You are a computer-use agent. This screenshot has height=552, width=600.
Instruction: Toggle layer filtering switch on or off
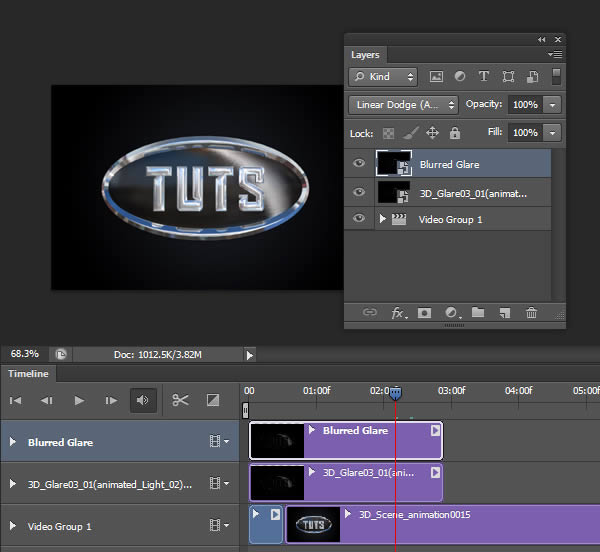pyautogui.click(x=556, y=77)
